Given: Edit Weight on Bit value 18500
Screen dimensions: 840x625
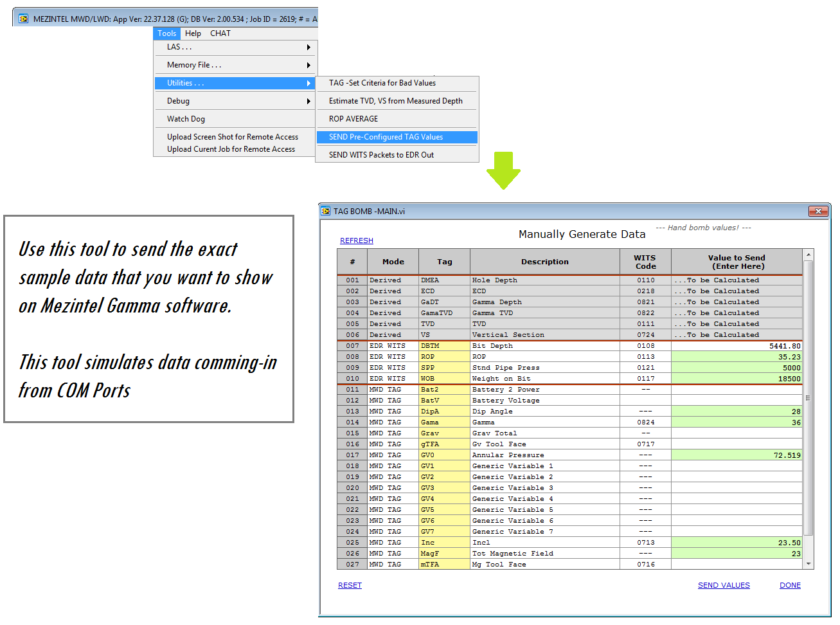Looking at the screenshot, I should pyautogui.click(x=737, y=379).
